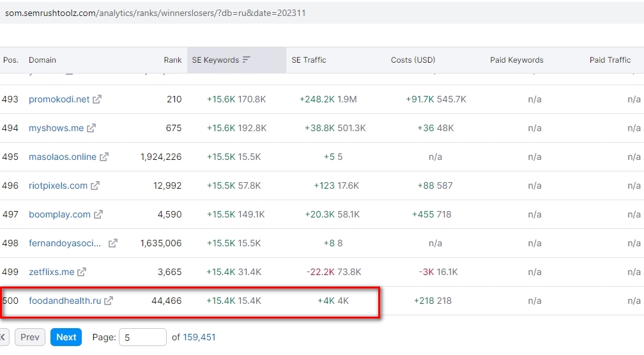Open the promokodi.net domain link
This screenshot has height=355, width=644.
(59, 100)
